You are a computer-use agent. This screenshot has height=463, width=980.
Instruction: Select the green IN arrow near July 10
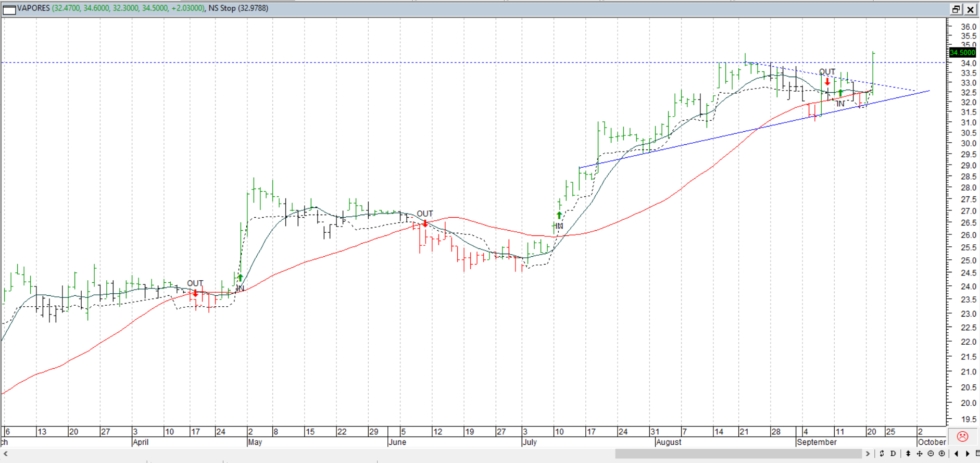pyautogui.click(x=559, y=215)
